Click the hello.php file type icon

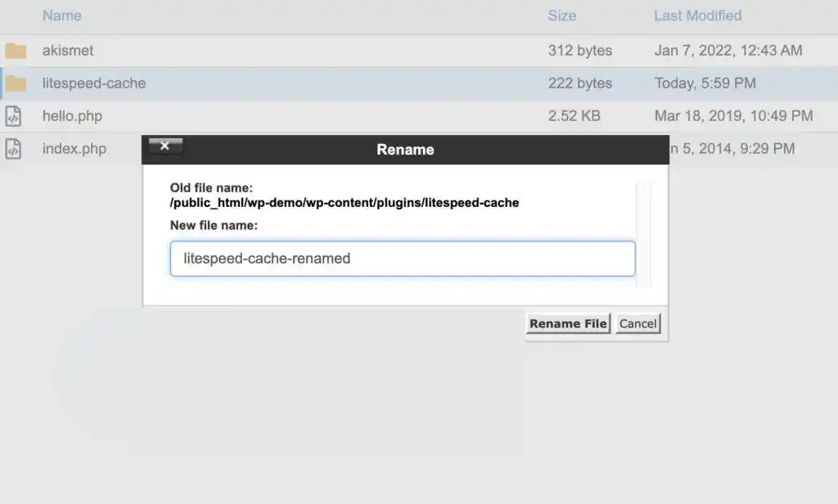[x=13, y=115]
